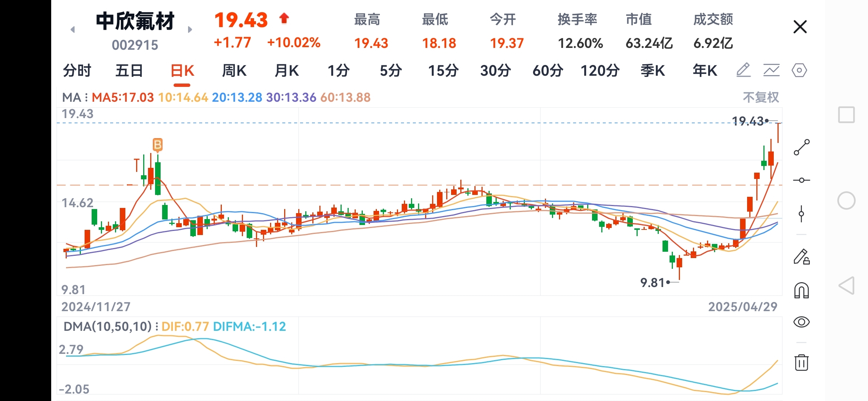Tap stock name 中欣氟材
The height and width of the screenshot is (401, 868).
pyautogui.click(x=135, y=21)
